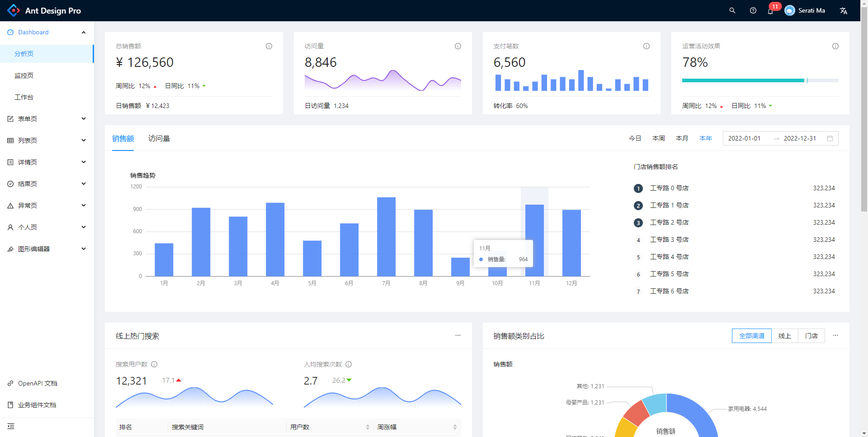The image size is (868, 437).
Task: Click the 11月 bar in sales chart
Action: point(534,240)
